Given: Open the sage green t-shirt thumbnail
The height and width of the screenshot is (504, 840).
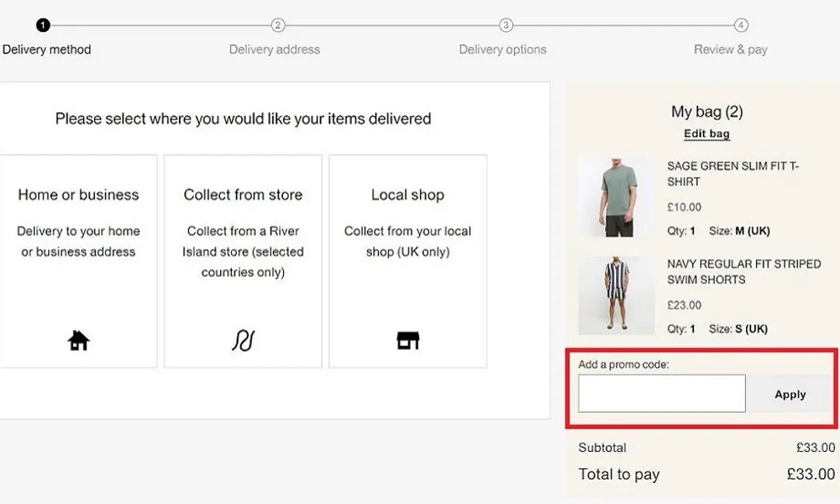Looking at the screenshot, I should 616,197.
